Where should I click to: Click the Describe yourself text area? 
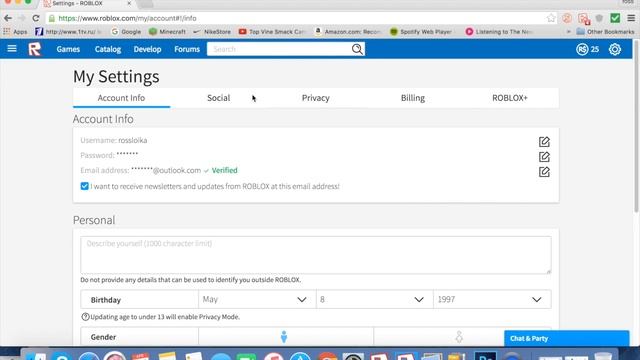coord(316,255)
